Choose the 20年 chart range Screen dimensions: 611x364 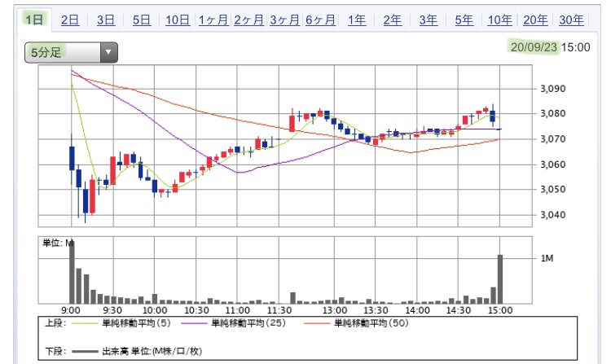535,20
